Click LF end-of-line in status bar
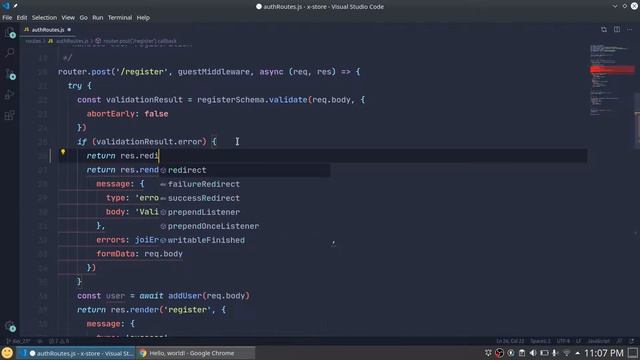The width and height of the screenshot is (640, 360). click(578, 341)
